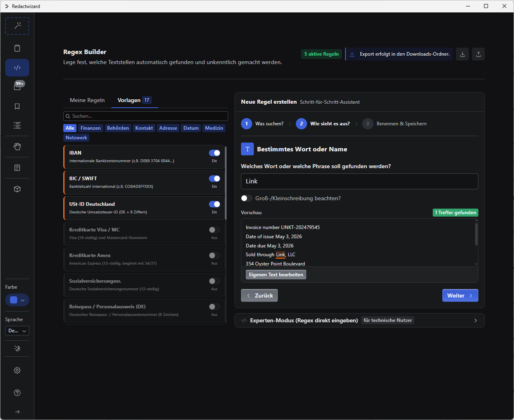Filter templates by Finanzen
Image resolution: width=514 pixels, height=420 pixels.
coord(90,128)
